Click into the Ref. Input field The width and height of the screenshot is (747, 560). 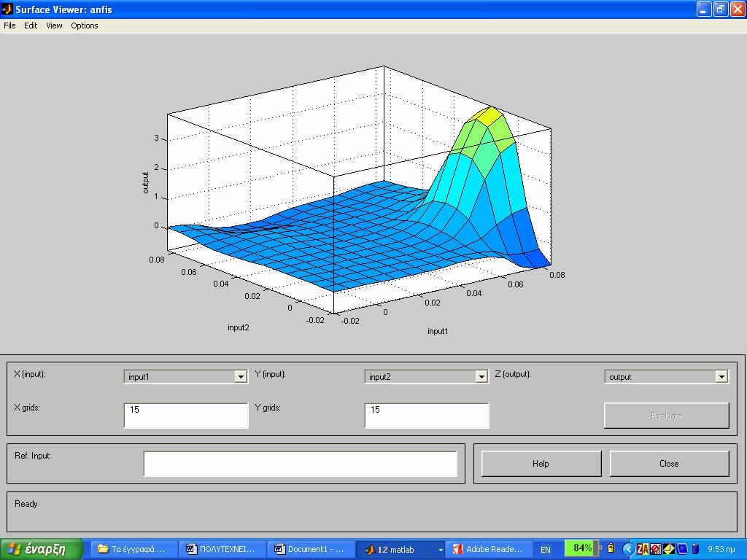(x=300, y=464)
